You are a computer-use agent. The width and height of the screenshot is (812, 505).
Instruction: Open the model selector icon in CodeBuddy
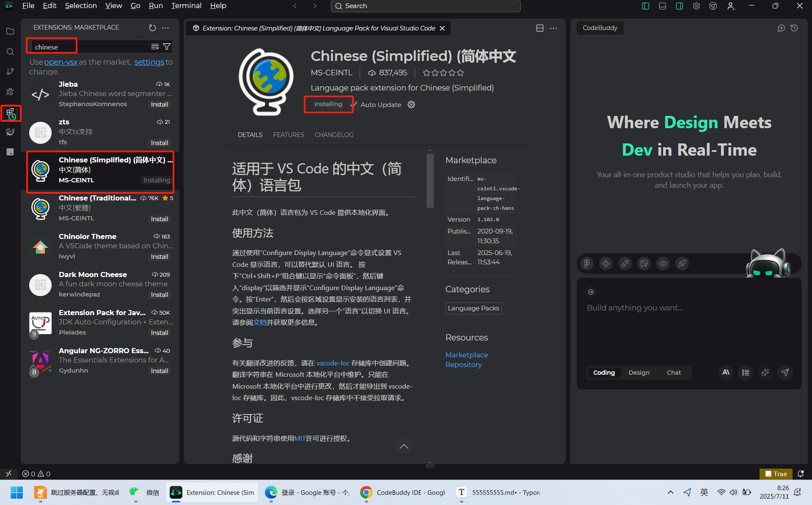[x=726, y=373]
